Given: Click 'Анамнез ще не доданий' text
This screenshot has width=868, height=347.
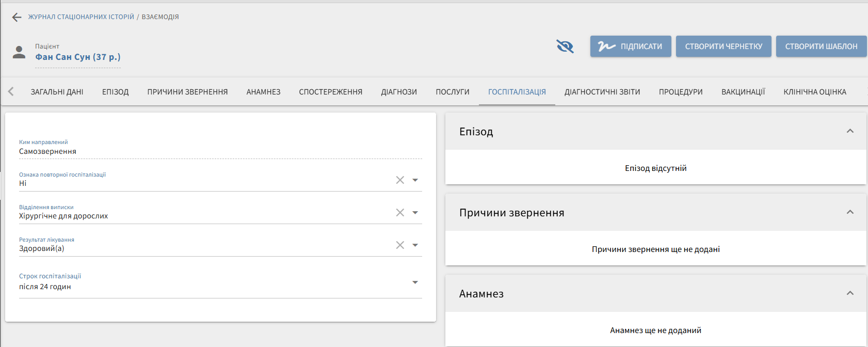Looking at the screenshot, I should [x=655, y=330].
